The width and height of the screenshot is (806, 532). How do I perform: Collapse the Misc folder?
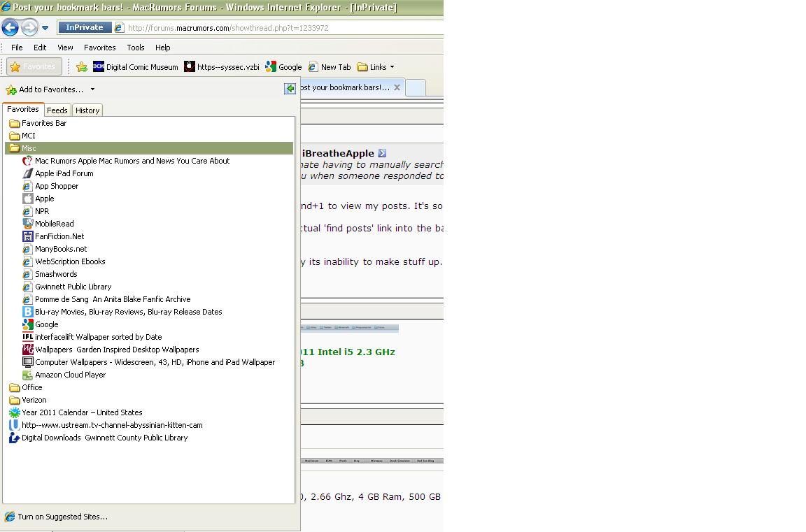tap(148, 148)
